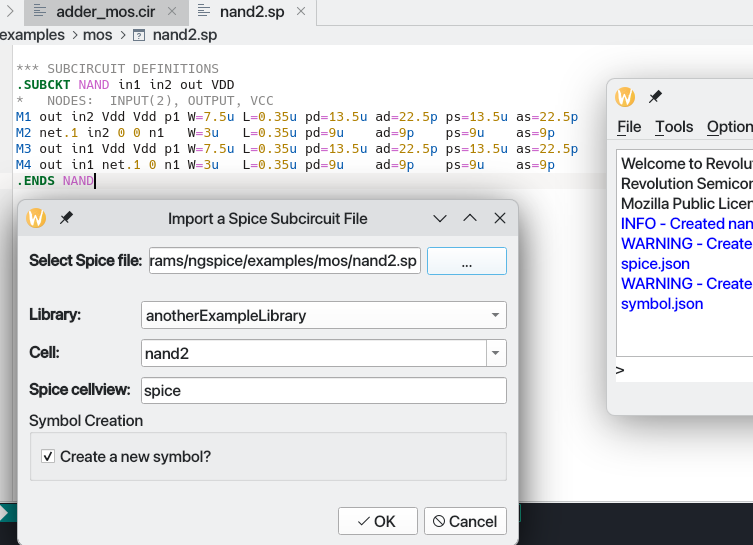The image size is (753, 545).
Task: Click the Spice cellview text field
Action: [x=324, y=390]
